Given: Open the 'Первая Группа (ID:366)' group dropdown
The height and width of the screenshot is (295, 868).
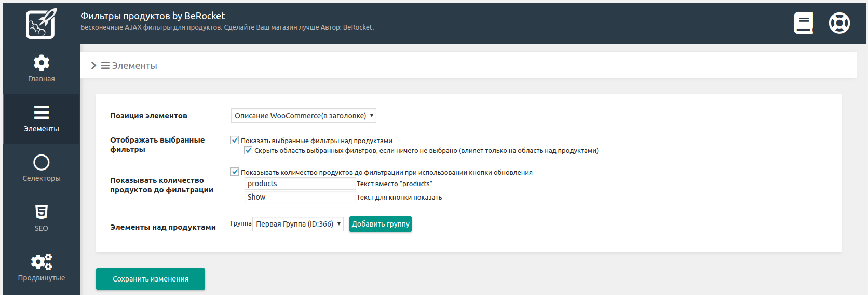Looking at the screenshot, I should click(x=297, y=224).
